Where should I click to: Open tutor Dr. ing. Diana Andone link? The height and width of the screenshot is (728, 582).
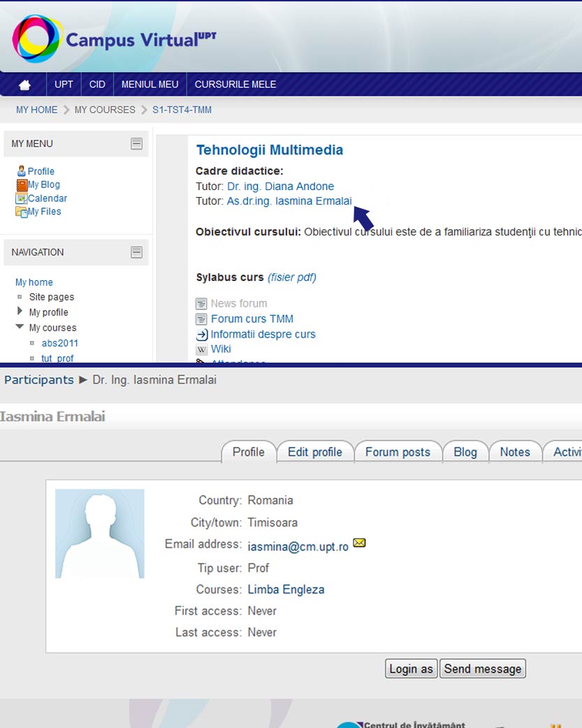280,187
